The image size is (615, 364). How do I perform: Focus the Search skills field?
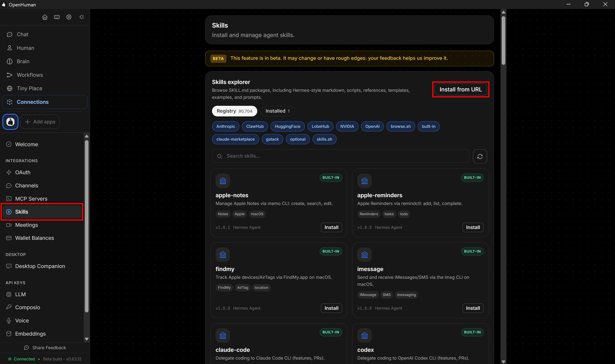(x=341, y=156)
